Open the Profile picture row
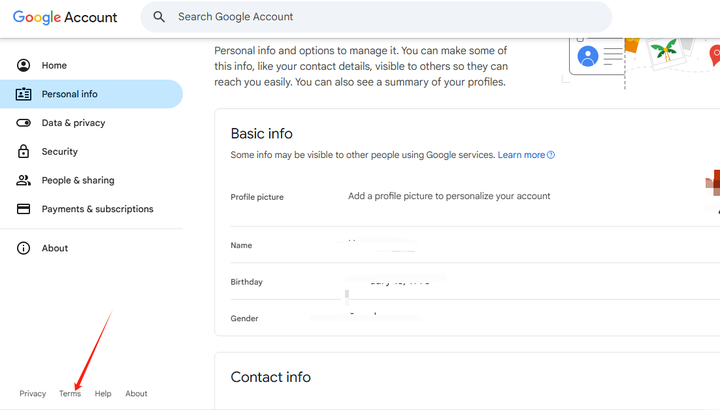This screenshot has height=410, width=720. coord(475,197)
